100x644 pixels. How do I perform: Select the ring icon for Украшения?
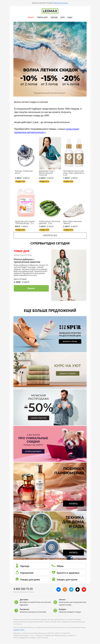pyautogui.click(x=17, y=572)
